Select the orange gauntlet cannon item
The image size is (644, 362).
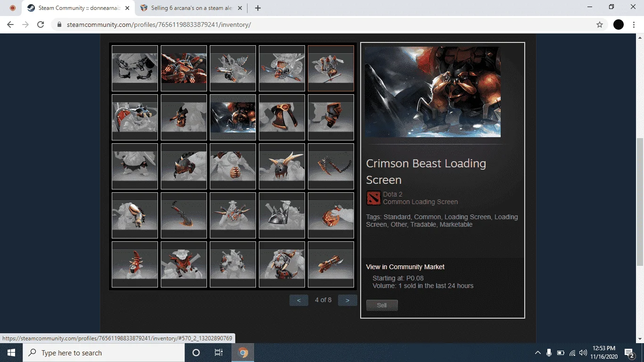point(331,264)
